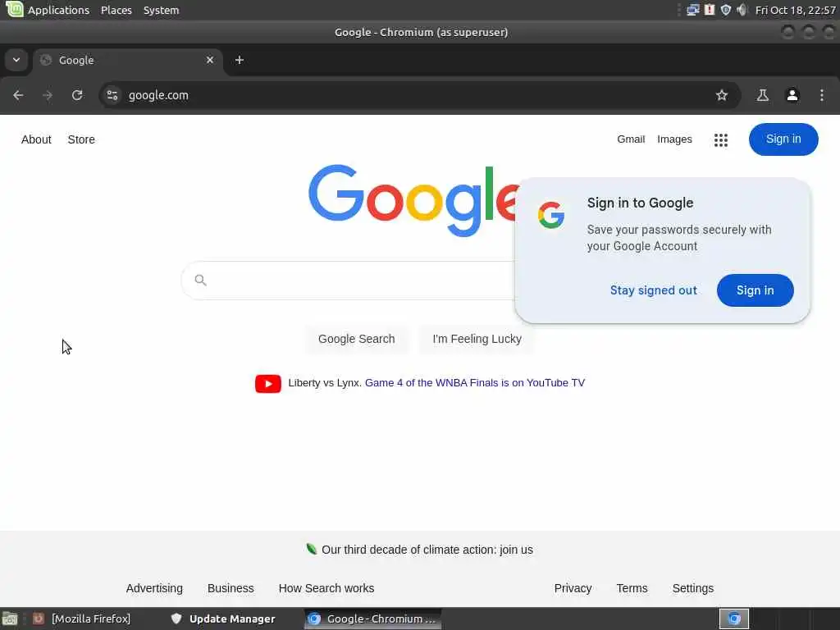Select the Google tab
Screen dimensions: 840x630
point(127,60)
